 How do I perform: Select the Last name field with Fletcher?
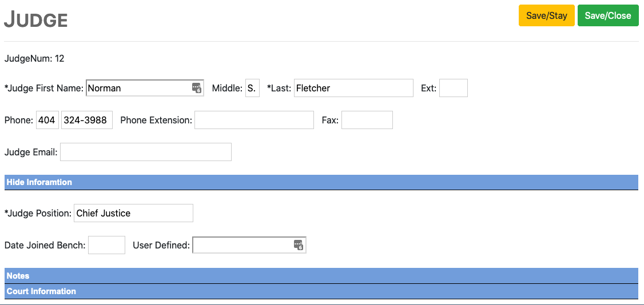pos(353,88)
